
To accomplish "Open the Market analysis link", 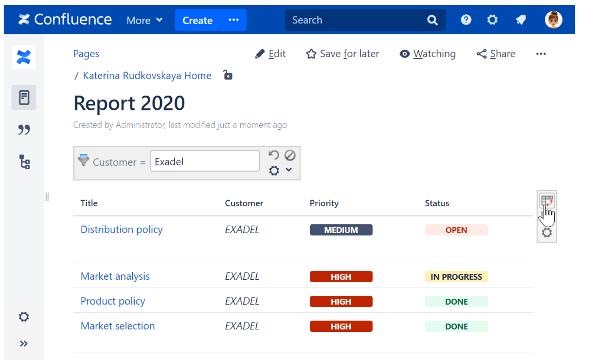I will coord(115,276).
